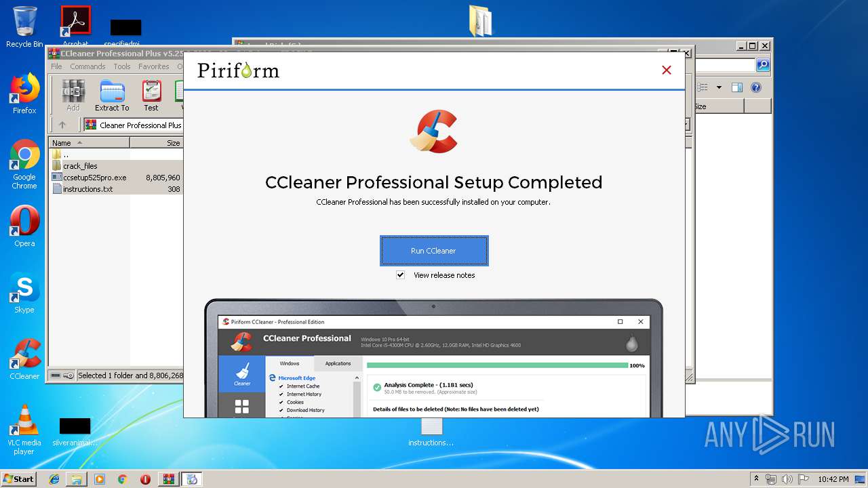Minimize the background Explorer window
The width and height of the screenshot is (868, 488).
click(x=742, y=46)
